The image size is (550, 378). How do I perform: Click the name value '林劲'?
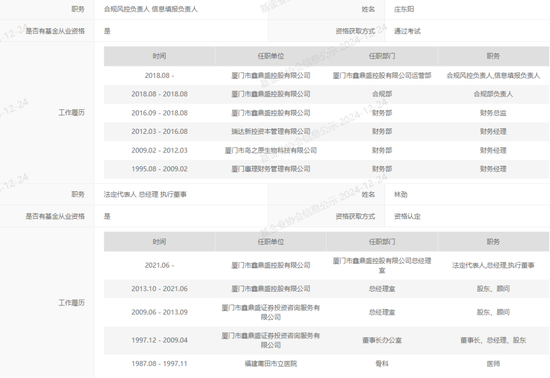pos(401,194)
